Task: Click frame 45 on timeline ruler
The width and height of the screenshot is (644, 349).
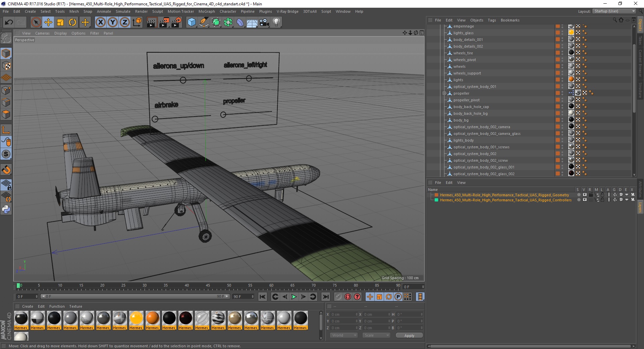Action: [208, 286]
